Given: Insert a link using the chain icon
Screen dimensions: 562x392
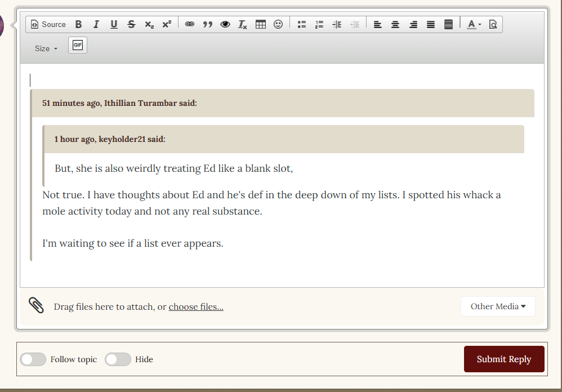Looking at the screenshot, I should 190,24.
